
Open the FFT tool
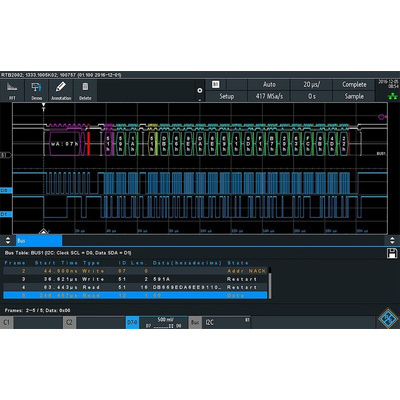pos(12,91)
